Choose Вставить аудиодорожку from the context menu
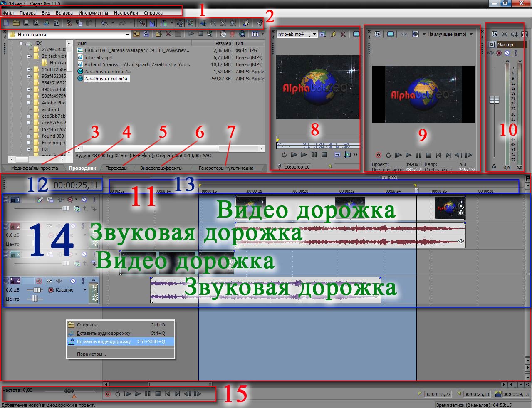 (104, 333)
